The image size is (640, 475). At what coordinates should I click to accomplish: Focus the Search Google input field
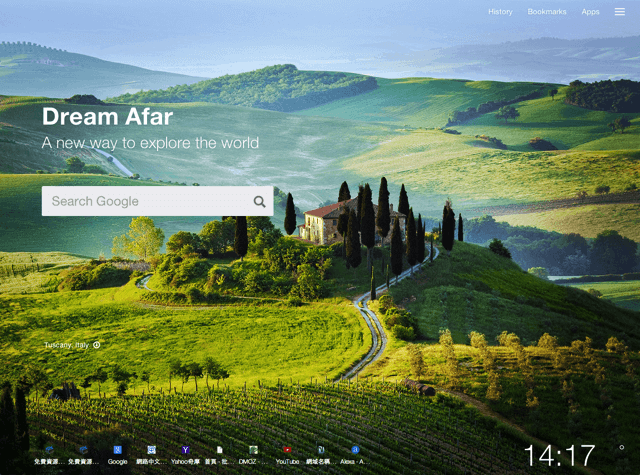[x=158, y=201]
